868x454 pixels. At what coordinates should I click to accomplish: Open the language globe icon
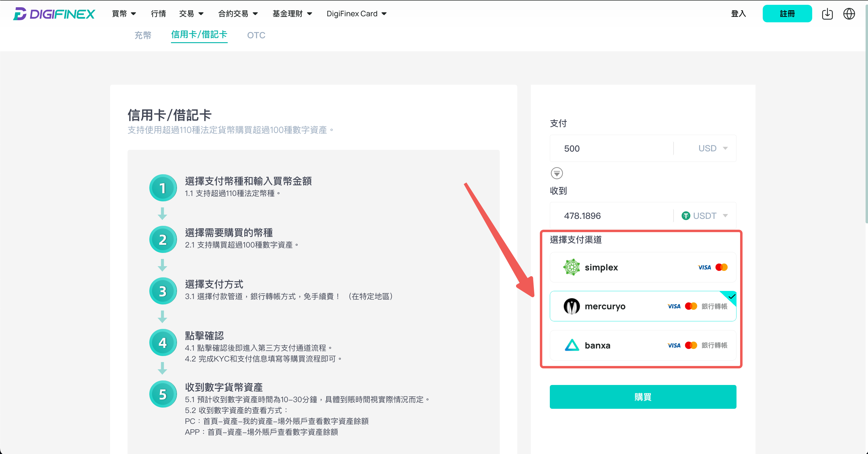[x=849, y=14]
